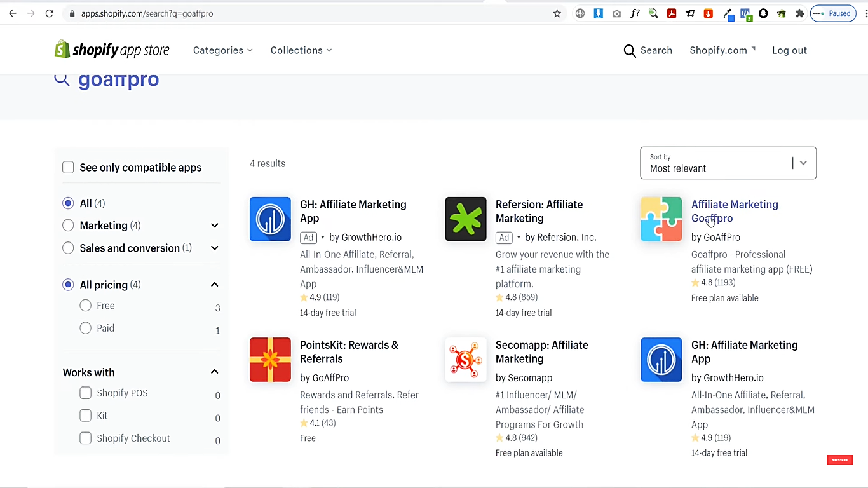Collapse the 'All pricing' section chevron
This screenshot has height=488, width=868.
[215, 285]
